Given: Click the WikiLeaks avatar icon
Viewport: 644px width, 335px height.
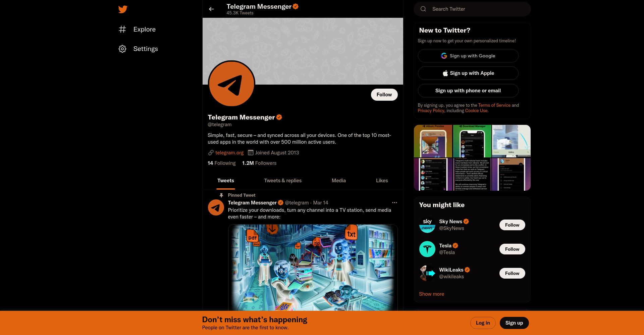Looking at the screenshot, I should 427,273.
